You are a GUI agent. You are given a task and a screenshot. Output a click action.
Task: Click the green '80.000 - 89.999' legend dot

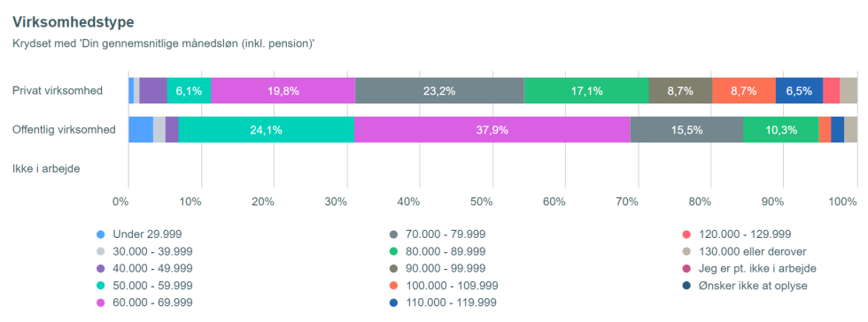coord(393,251)
